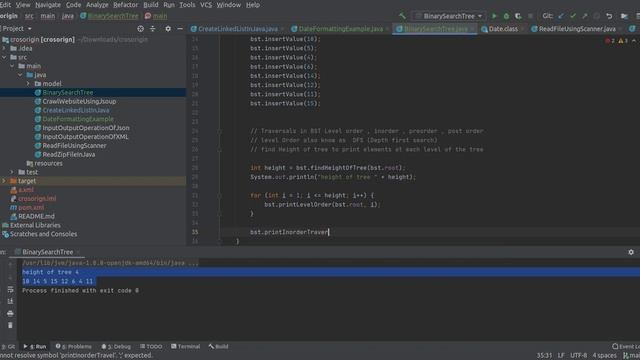Image resolution: width=640 pixels, height=360 pixels.
Task: Click the Git update project arrow icon
Action: [561, 16]
